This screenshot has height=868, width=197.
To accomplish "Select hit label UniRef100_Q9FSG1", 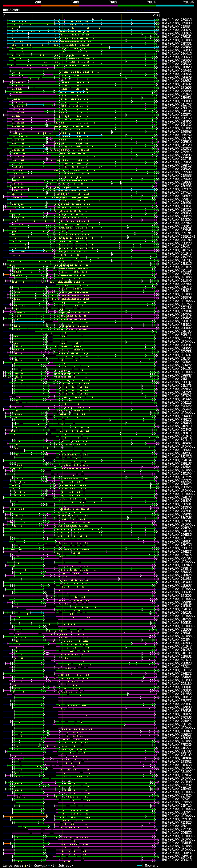I will pos(177,43).
